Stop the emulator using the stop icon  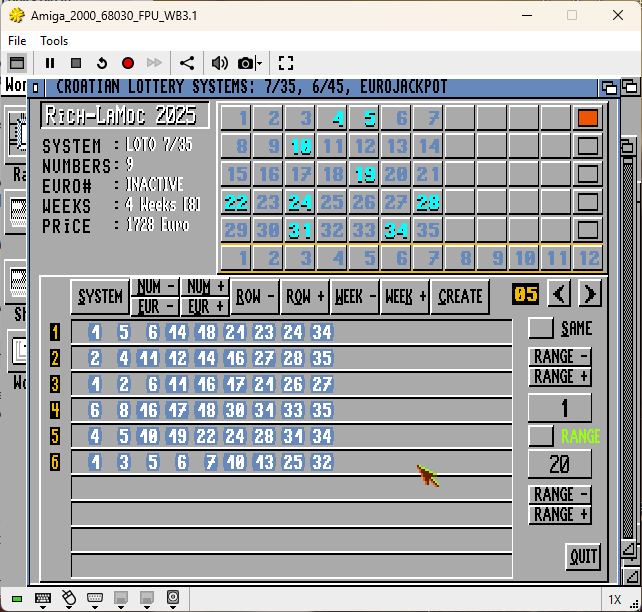coord(76,63)
